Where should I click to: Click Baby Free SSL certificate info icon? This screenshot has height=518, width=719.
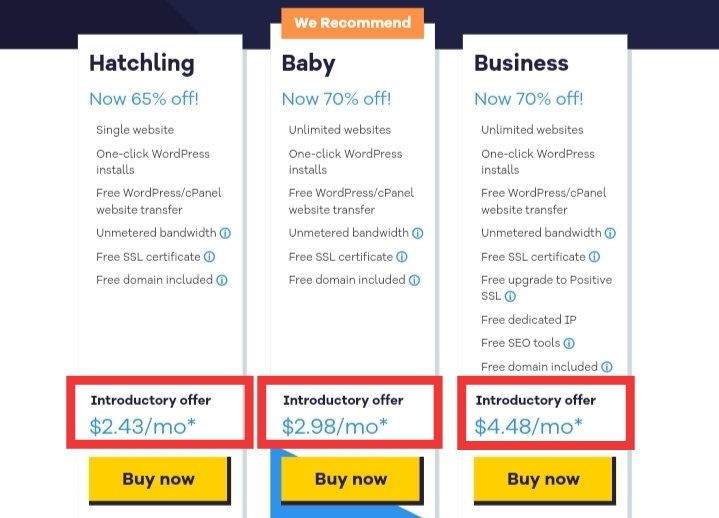pos(402,257)
